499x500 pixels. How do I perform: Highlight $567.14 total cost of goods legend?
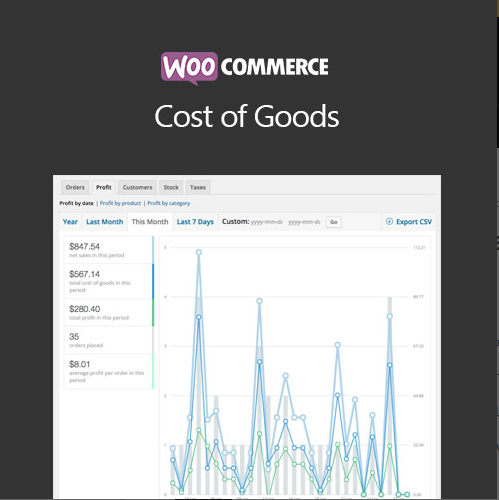[108, 281]
